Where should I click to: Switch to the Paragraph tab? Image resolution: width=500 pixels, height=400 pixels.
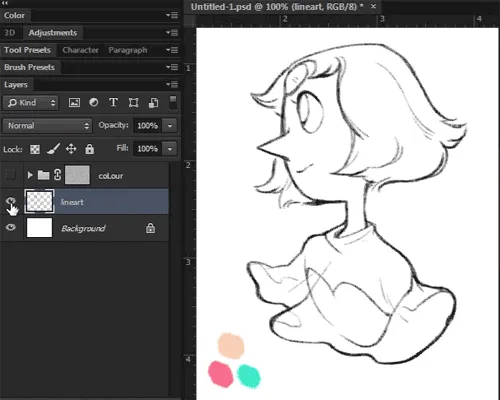[x=128, y=50]
